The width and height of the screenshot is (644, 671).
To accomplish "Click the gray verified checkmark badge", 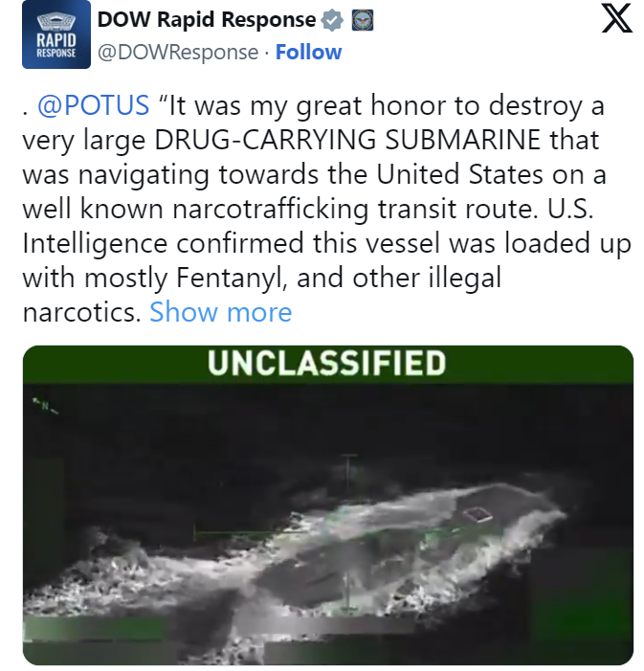I will (332, 20).
